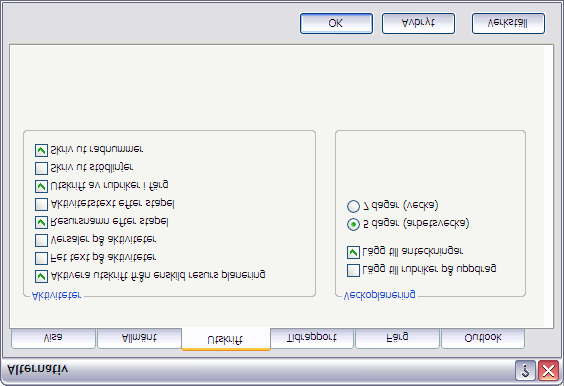
Task: Click the Alternativ title text
Action: tap(37, 370)
